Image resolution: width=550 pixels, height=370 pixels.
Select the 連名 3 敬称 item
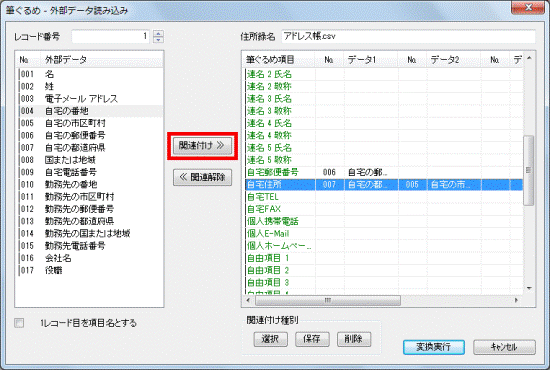click(269, 111)
